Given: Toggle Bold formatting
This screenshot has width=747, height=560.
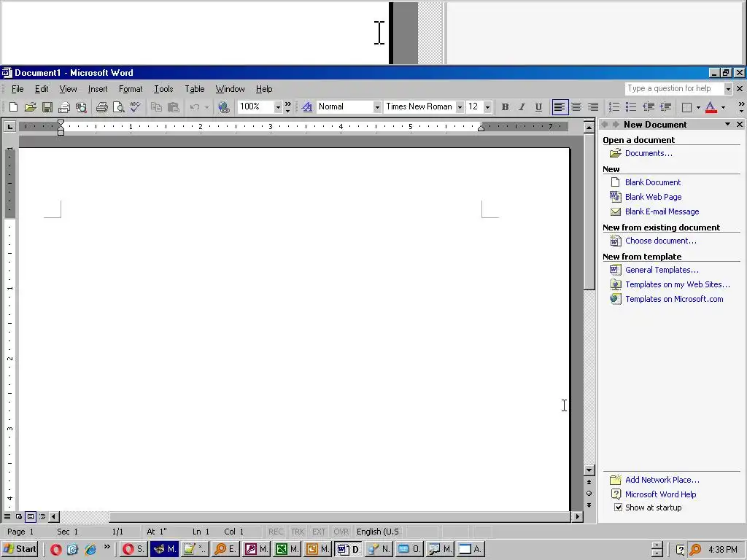Looking at the screenshot, I should pyautogui.click(x=505, y=107).
